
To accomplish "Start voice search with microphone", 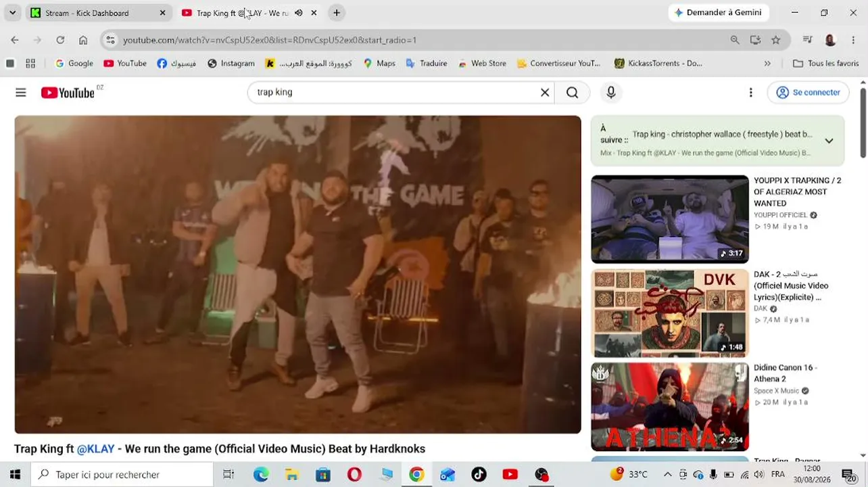I will [611, 93].
